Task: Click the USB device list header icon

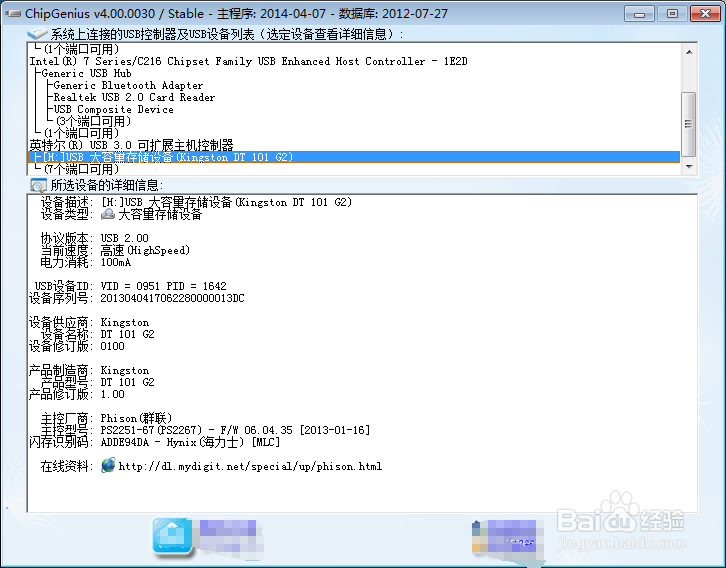Action: point(37,34)
